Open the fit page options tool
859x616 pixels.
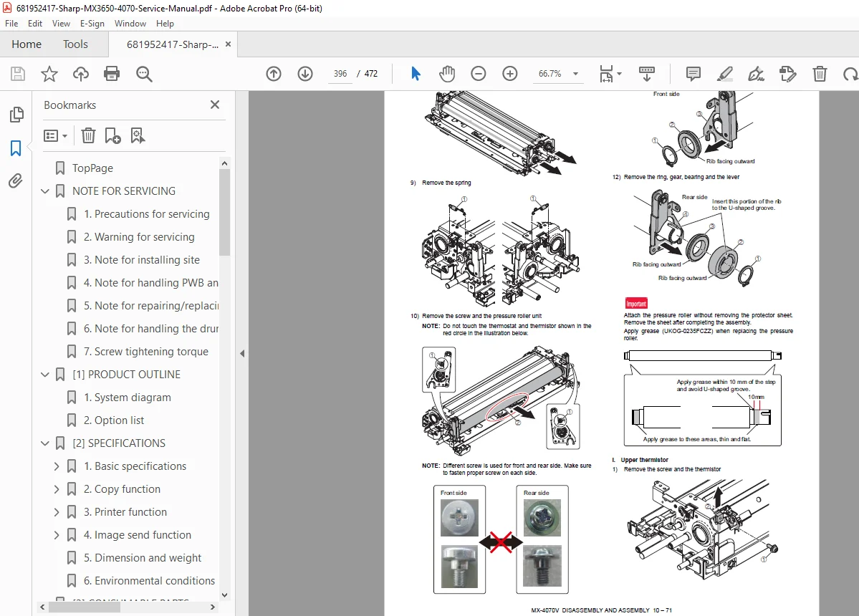pyautogui.click(x=606, y=73)
